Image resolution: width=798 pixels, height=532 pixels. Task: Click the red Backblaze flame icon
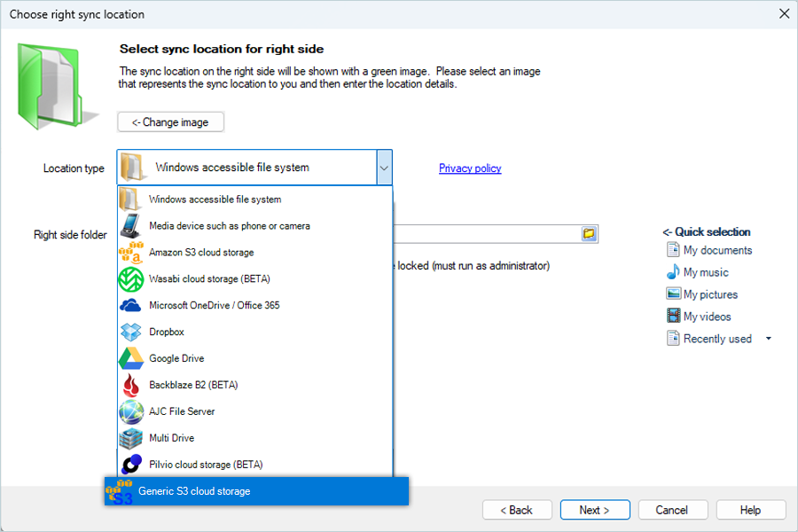[x=131, y=385]
